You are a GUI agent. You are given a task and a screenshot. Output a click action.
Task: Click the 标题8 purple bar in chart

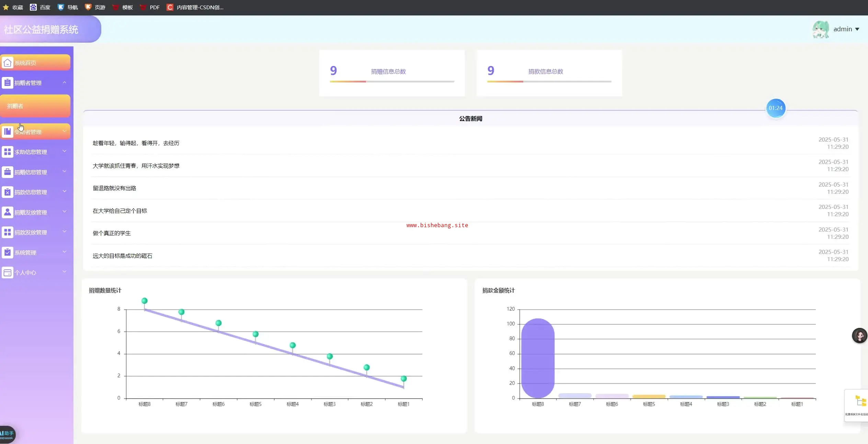pyautogui.click(x=538, y=358)
